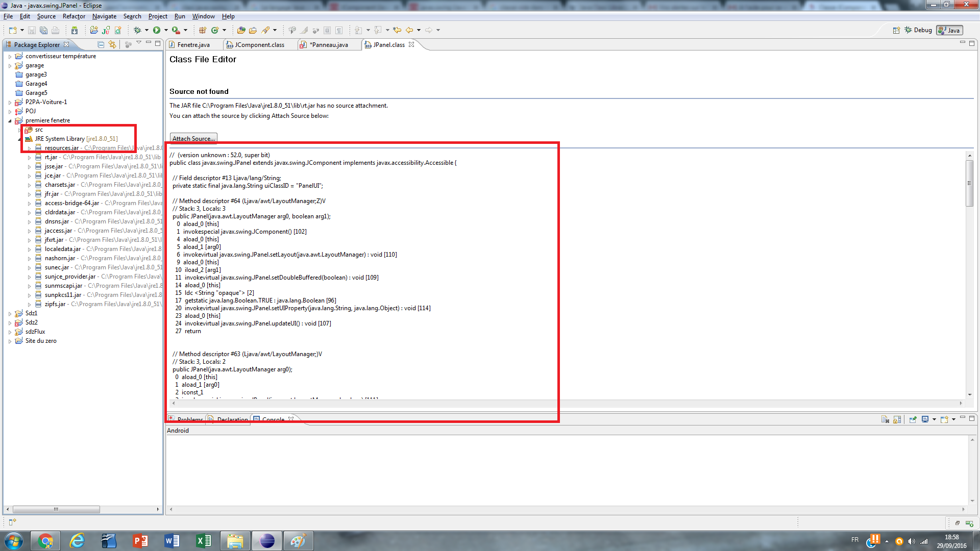Click the New Android project icon
The image size is (980, 551).
pyautogui.click(x=94, y=31)
